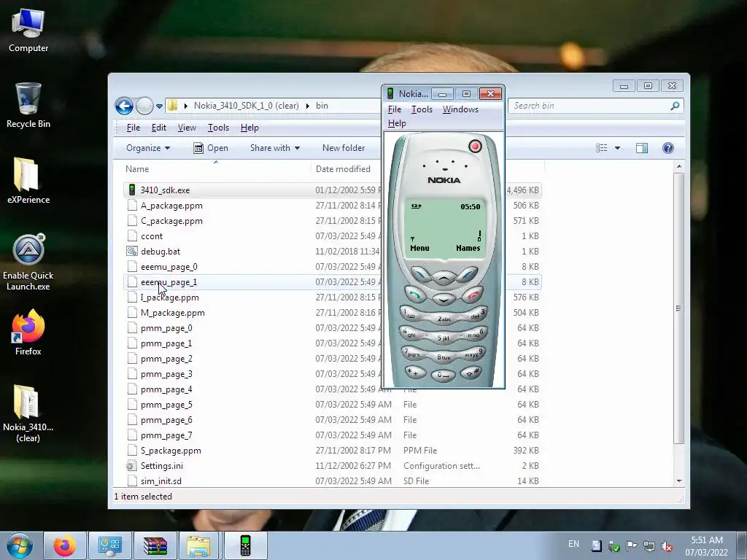Viewport: 747px width, 560px height.
Task: Expand the arrow before Nokia_3410_SDK_1_0 in address bar
Action: tap(185, 106)
